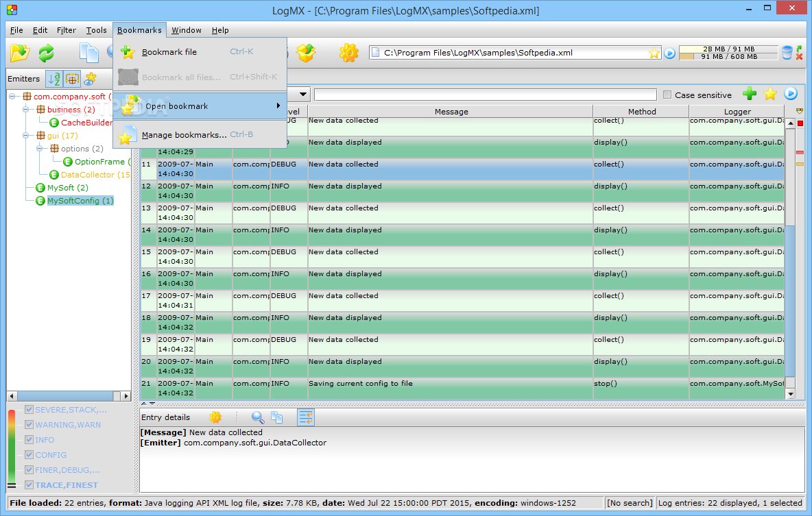This screenshot has width=812, height=516.
Task: Click the Emitters tree left scroll arrow
Action: click(12, 396)
